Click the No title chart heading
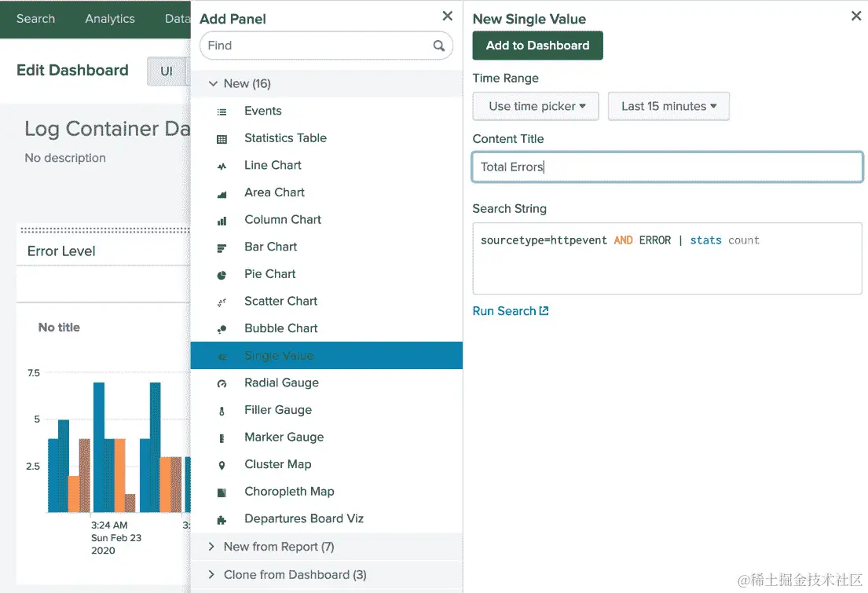This screenshot has height=593, width=868. [59, 328]
